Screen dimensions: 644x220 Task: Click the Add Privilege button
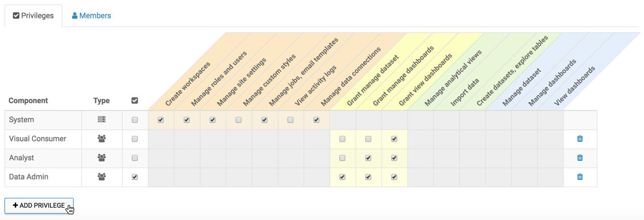coord(39,205)
